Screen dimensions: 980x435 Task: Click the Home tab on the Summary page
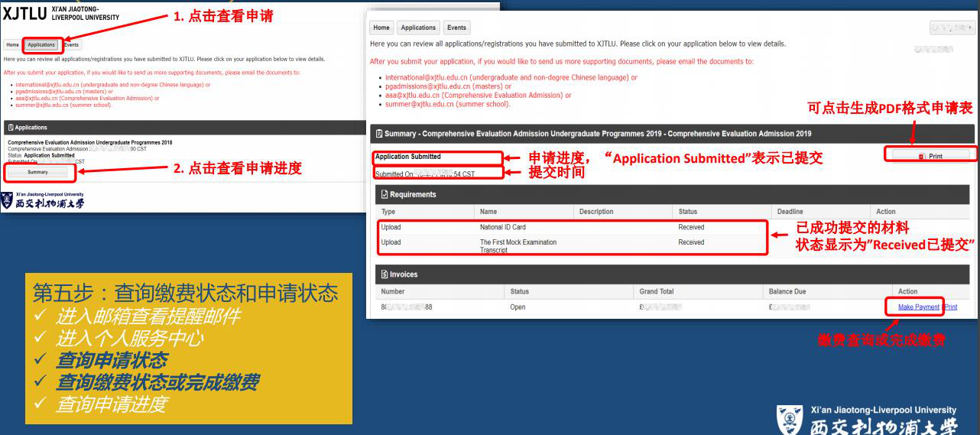381,28
